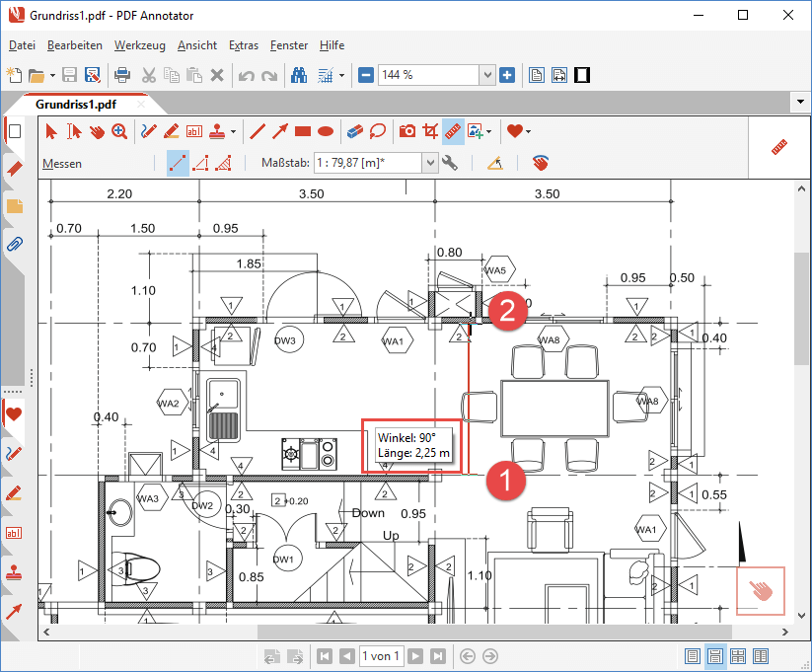
Task: Switch to two pages continuous layout
Action: point(738,656)
